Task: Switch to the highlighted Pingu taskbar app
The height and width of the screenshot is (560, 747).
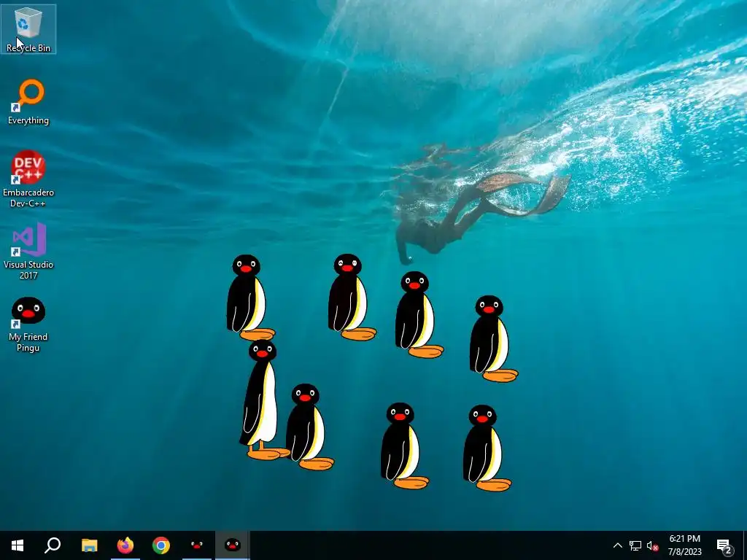Action: click(x=233, y=545)
